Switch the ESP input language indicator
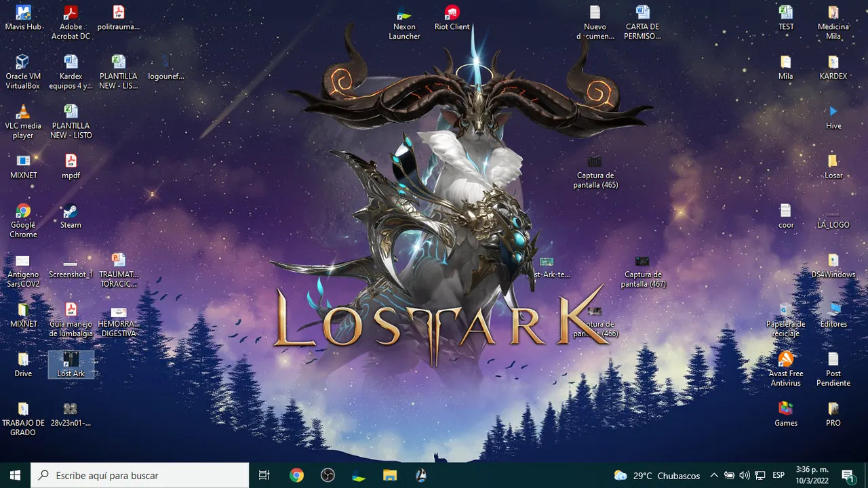Image resolution: width=868 pixels, height=488 pixels. 778,475
